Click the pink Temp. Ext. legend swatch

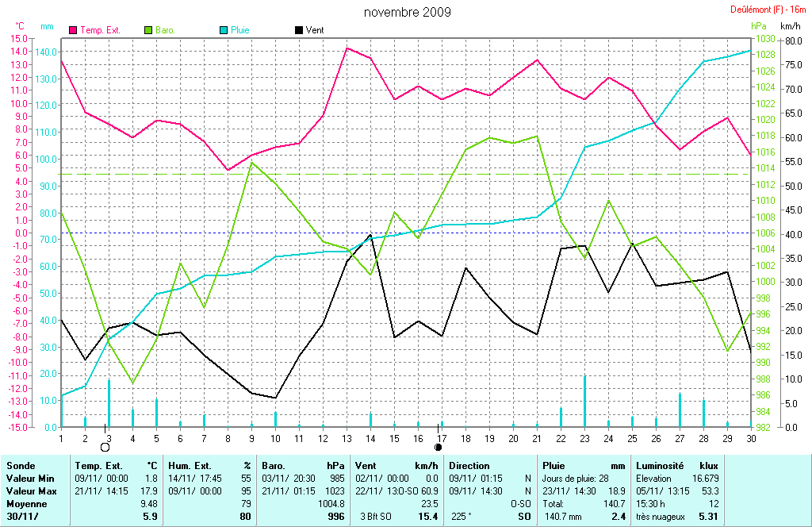point(74,30)
